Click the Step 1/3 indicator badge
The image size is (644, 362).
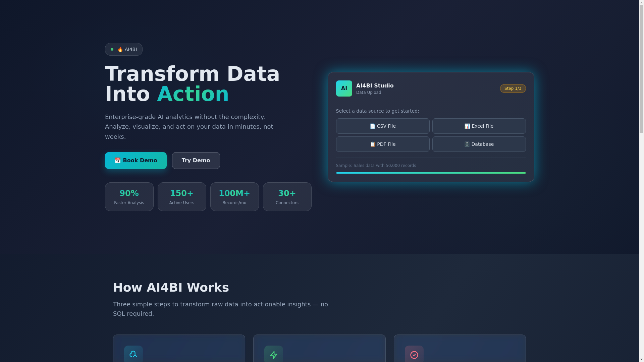point(513,88)
